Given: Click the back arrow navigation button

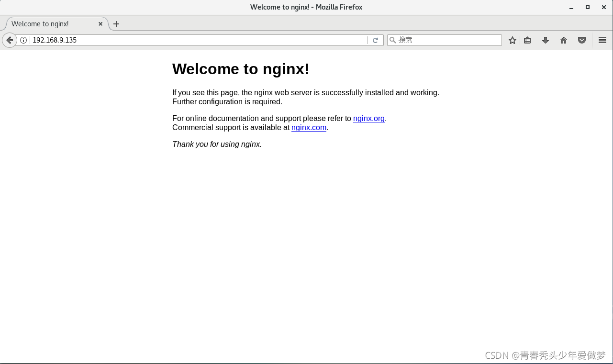Looking at the screenshot, I should tap(9, 40).
